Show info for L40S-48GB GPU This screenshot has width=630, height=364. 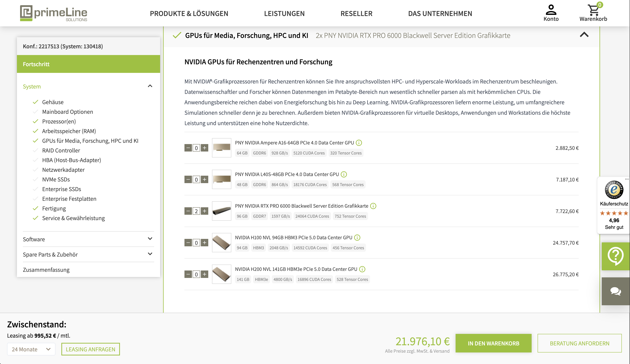[x=344, y=174]
